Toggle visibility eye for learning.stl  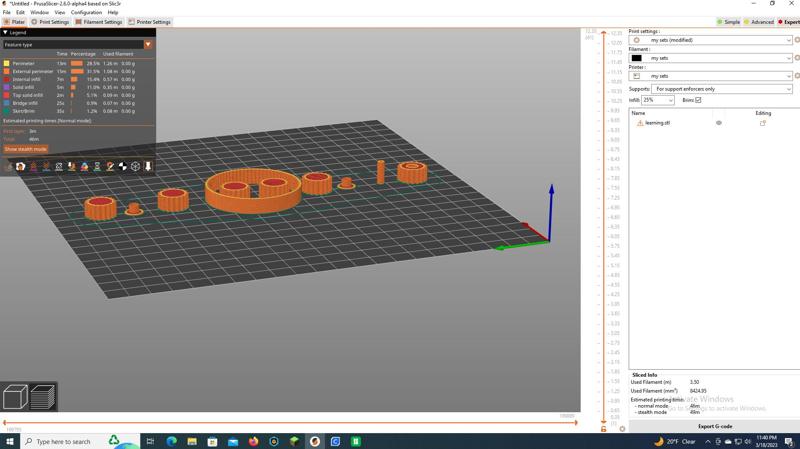[718, 123]
